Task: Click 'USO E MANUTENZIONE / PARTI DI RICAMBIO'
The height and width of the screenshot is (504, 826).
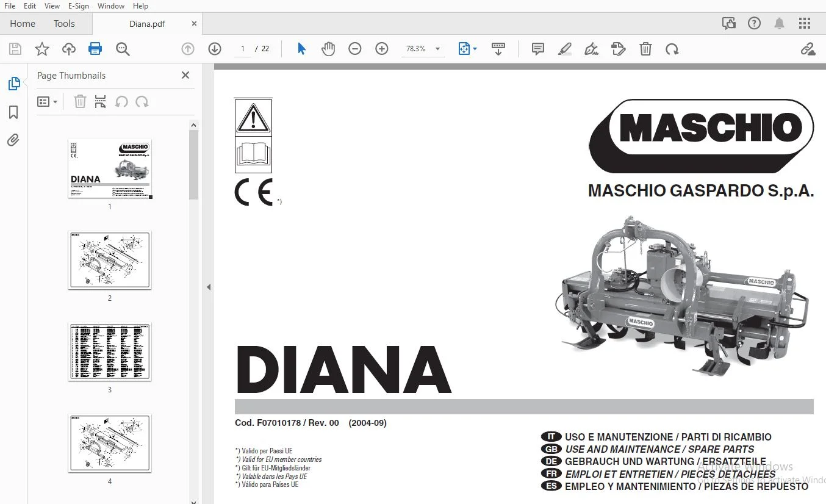Action: (x=668, y=437)
